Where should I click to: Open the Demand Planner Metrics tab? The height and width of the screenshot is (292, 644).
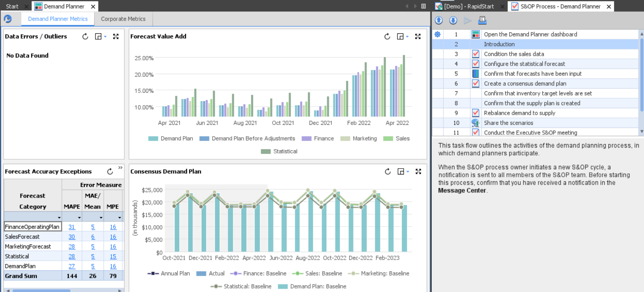[x=58, y=19]
